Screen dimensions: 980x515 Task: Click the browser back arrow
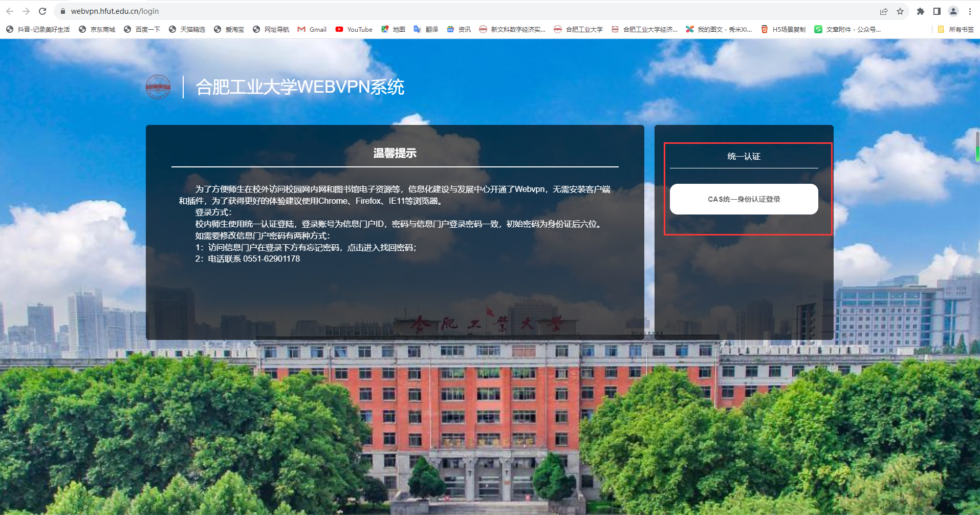click(x=10, y=11)
